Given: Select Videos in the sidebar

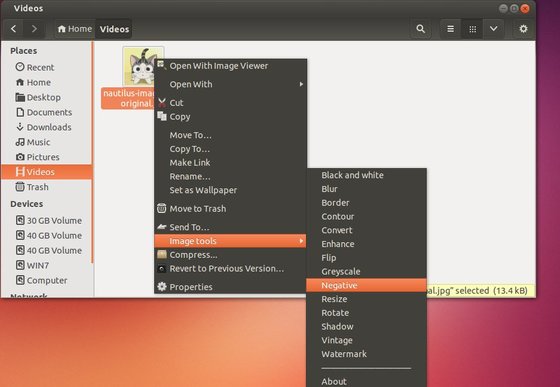Looking at the screenshot, I should pos(46,172).
